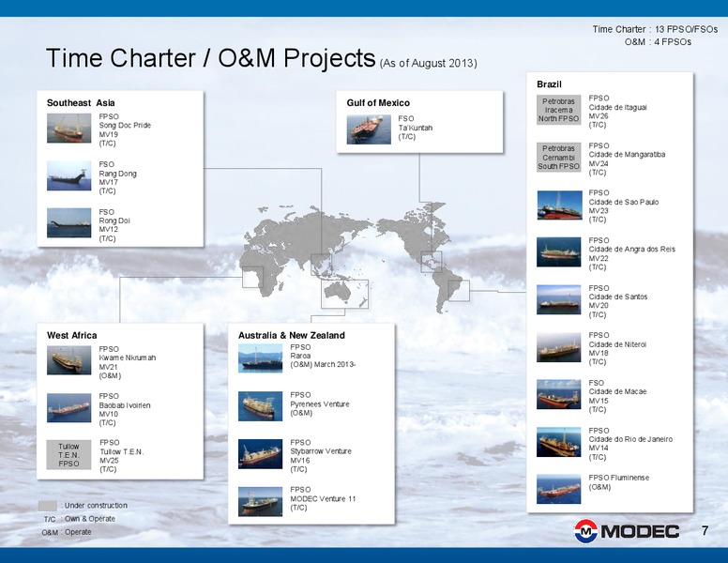Click the MODEC Venture 11 ship thumbnail
This screenshot has height=563, width=728.
click(260, 502)
